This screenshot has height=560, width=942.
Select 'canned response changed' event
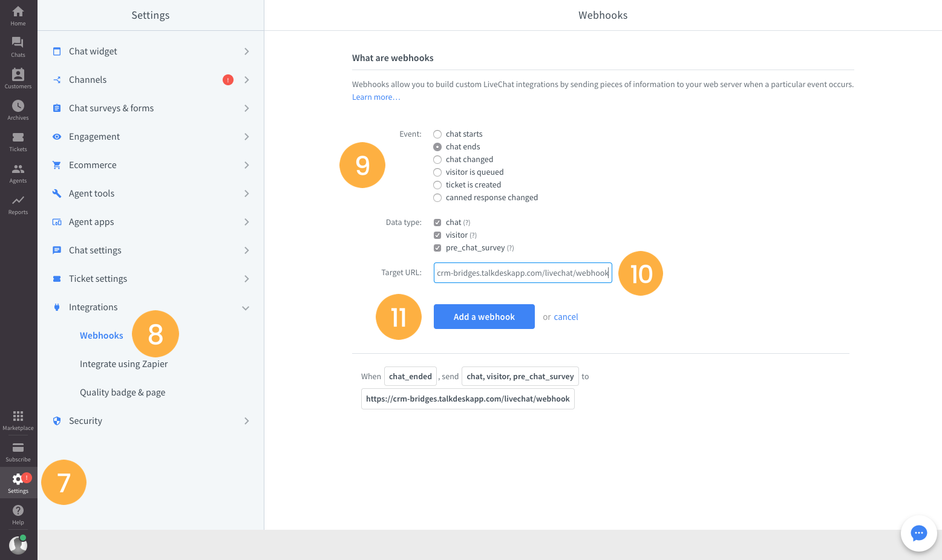437,198
